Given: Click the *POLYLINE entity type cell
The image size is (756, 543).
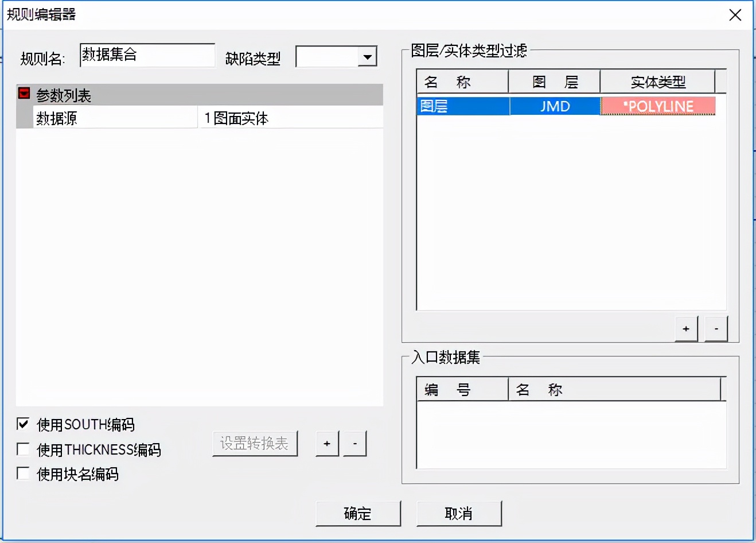Looking at the screenshot, I should tap(658, 106).
